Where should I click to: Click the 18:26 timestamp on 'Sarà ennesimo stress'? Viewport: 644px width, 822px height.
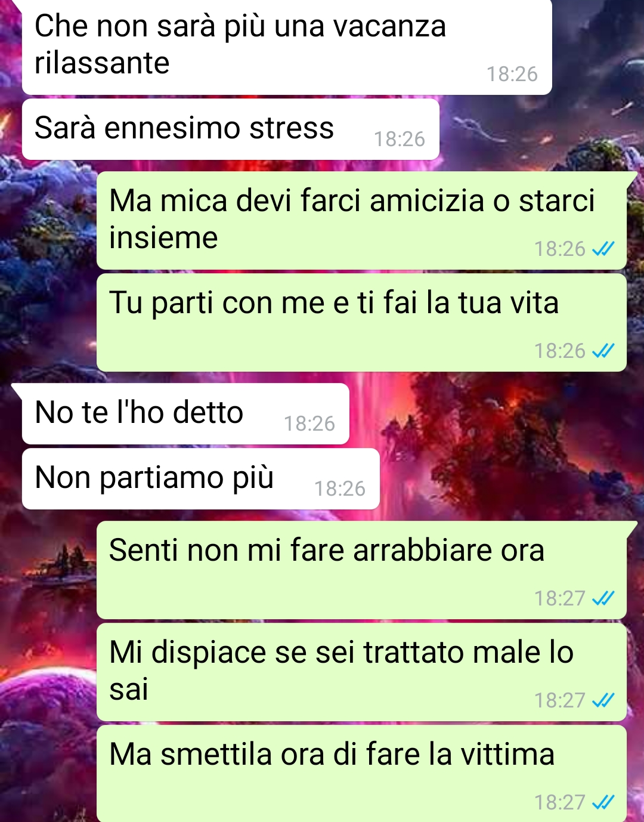click(400, 139)
